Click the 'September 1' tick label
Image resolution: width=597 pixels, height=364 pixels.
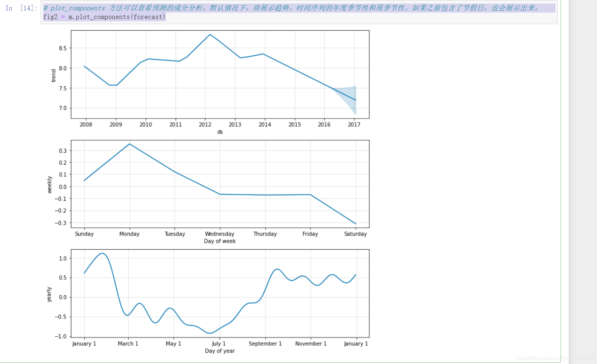click(265, 344)
